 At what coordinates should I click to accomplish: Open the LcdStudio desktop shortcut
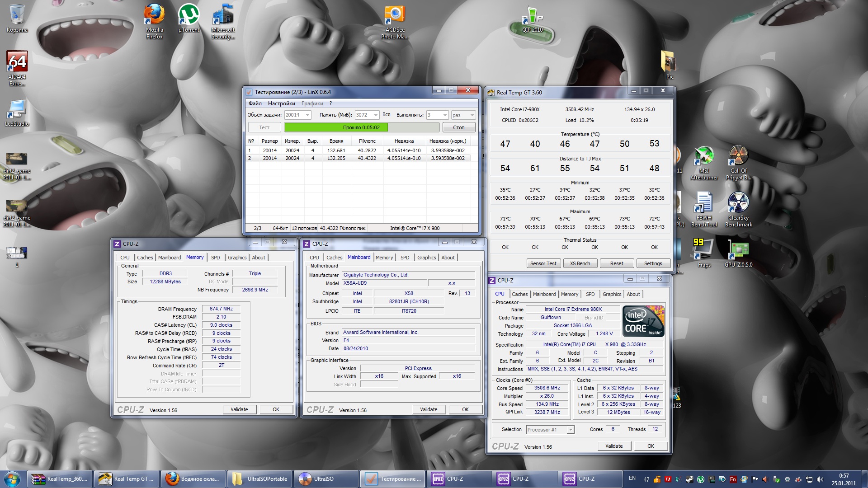[x=17, y=113]
